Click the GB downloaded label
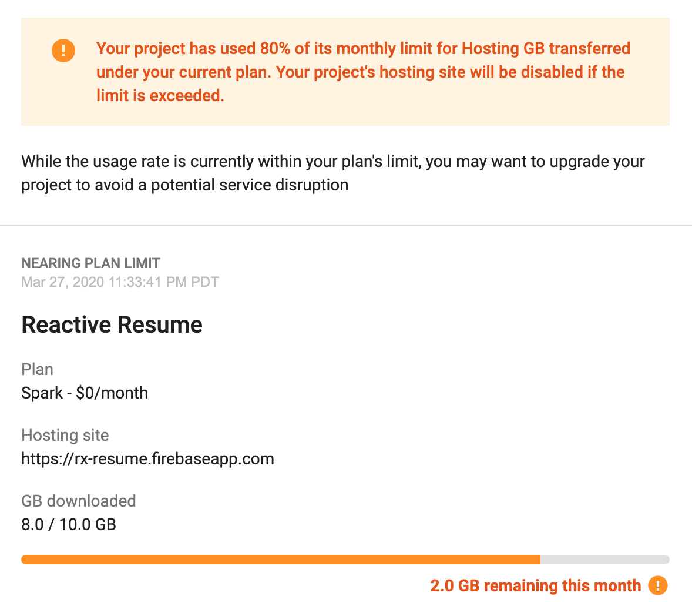The height and width of the screenshot is (616, 692). (x=79, y=501)
